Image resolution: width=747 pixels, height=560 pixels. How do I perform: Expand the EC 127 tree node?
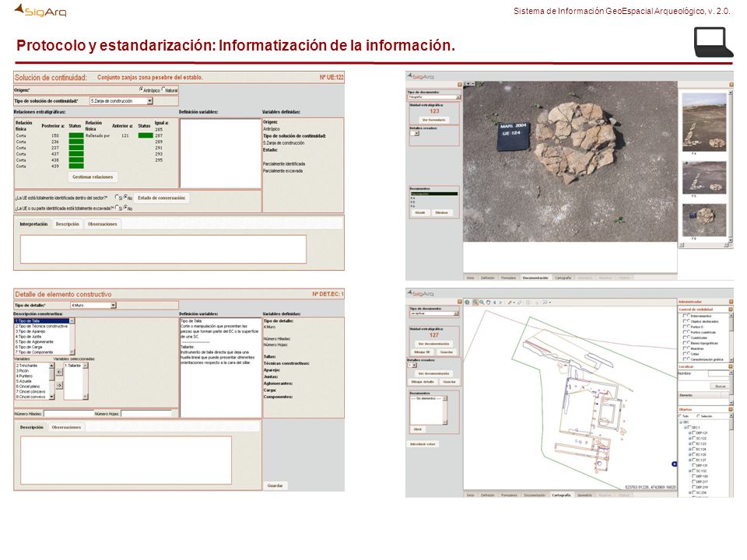[690, 460]
